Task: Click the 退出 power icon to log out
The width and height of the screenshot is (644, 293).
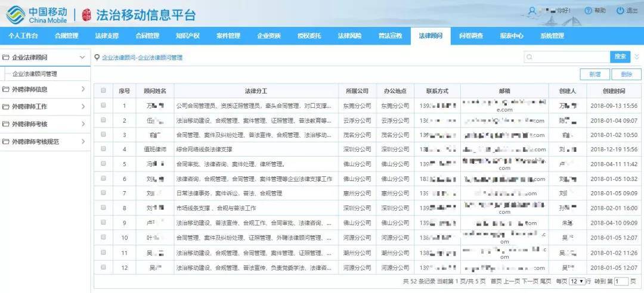Action: click(620, 11)
